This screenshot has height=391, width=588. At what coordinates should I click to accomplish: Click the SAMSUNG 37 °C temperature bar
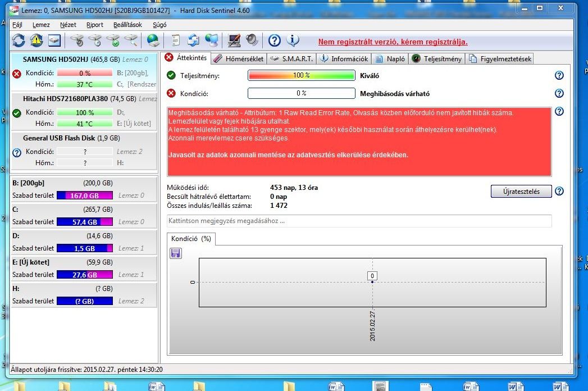pos(85,84)
